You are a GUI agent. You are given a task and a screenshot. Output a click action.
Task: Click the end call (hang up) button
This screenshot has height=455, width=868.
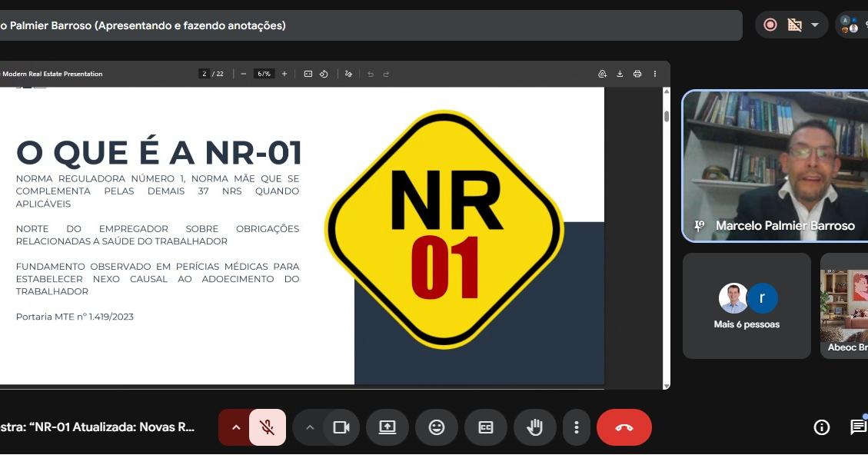pos(624,427)
